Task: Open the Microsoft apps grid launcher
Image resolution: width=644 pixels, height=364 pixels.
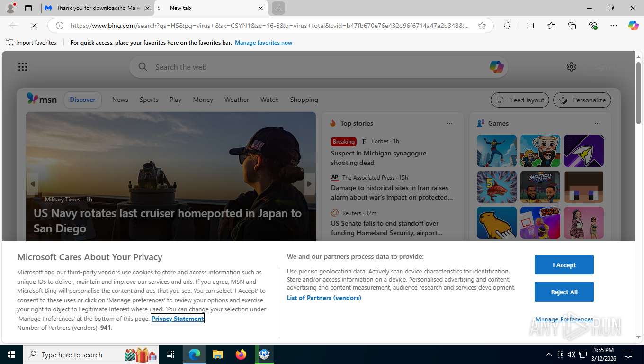Action: [x=23, y=67]
